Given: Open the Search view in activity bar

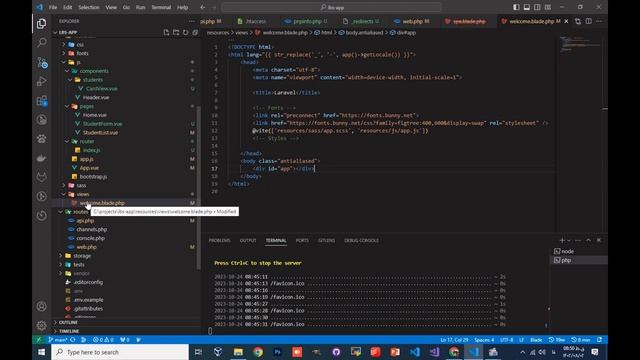Looking at the screenshot, I should coord(41,42).
